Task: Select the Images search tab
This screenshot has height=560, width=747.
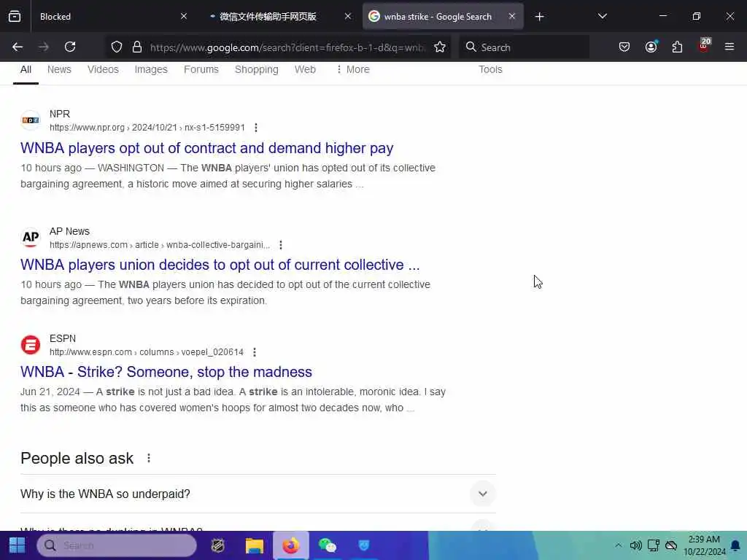Action: [x=151, y=69]
